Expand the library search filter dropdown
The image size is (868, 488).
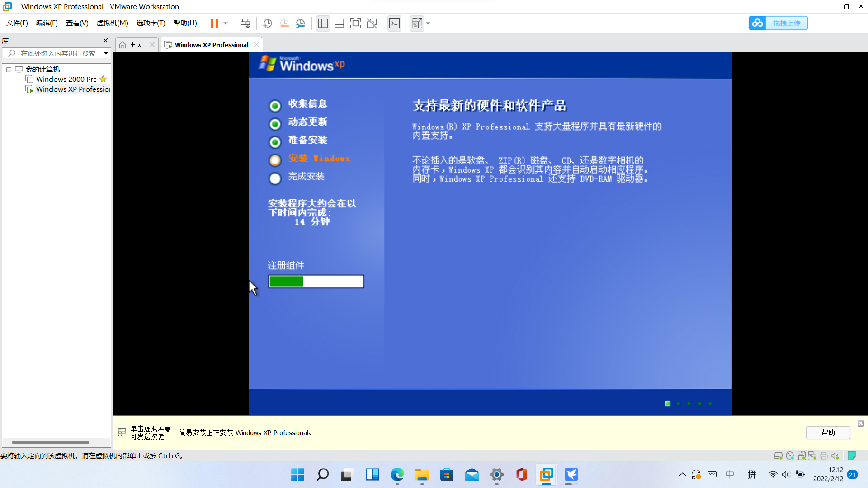click(106, 53)
